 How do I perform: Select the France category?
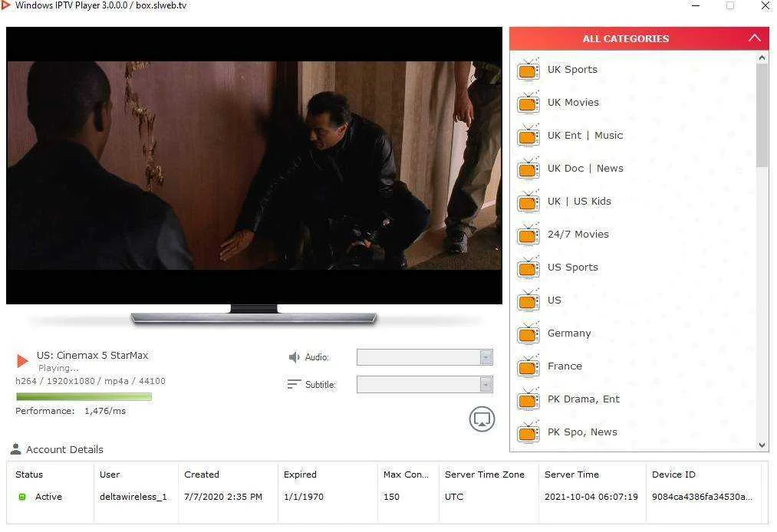[x=565, y=366]
